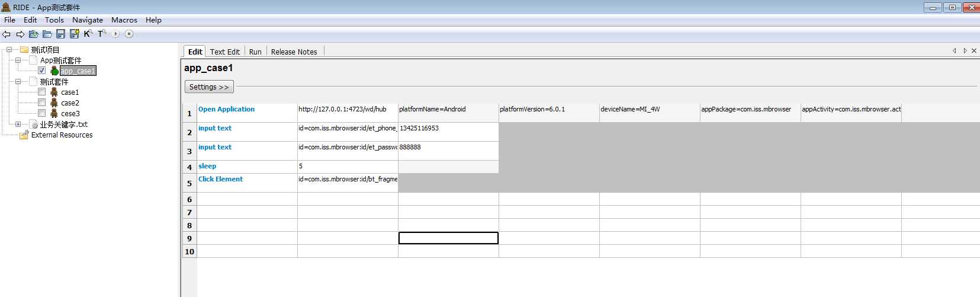Select cell containing 888888
This screenshot has width=980, height=297.
[x=448, y=151]
